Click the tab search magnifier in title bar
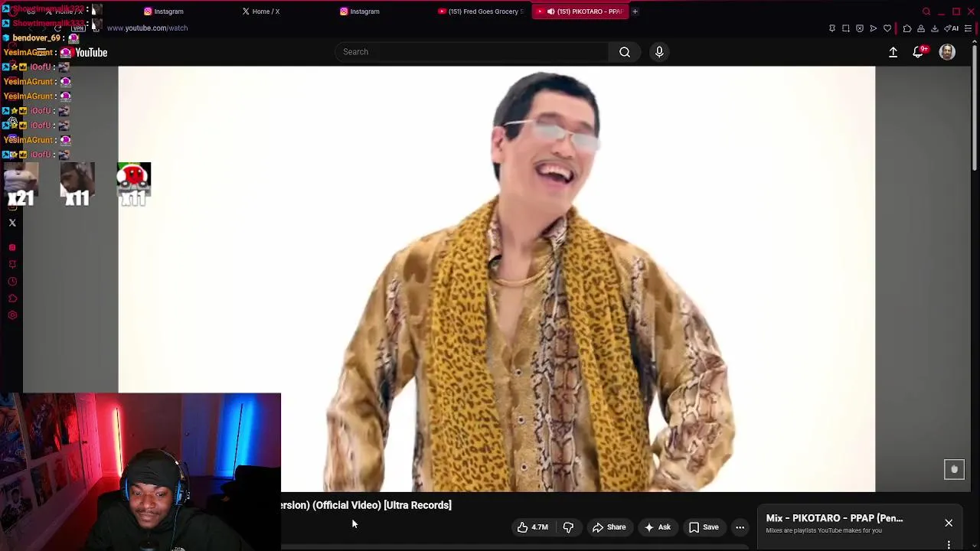This screenshot has width=980, height=551. [926, 11]
